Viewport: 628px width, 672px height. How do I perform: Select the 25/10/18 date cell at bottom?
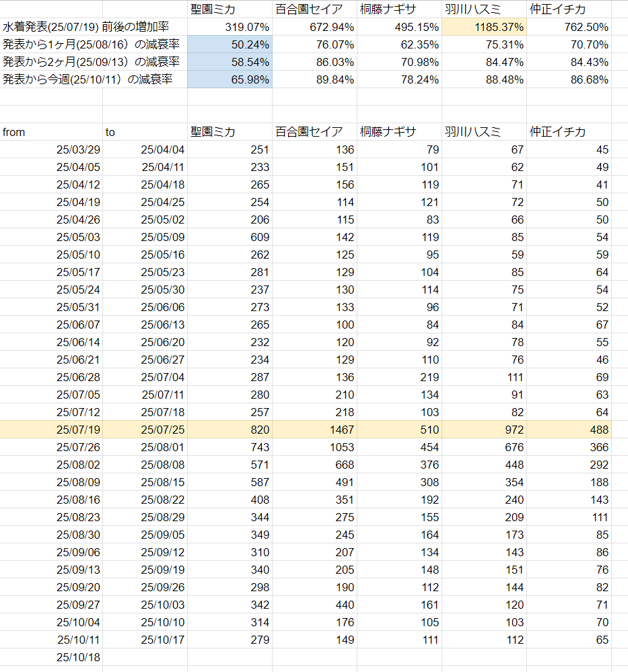[x=51, y=657]
